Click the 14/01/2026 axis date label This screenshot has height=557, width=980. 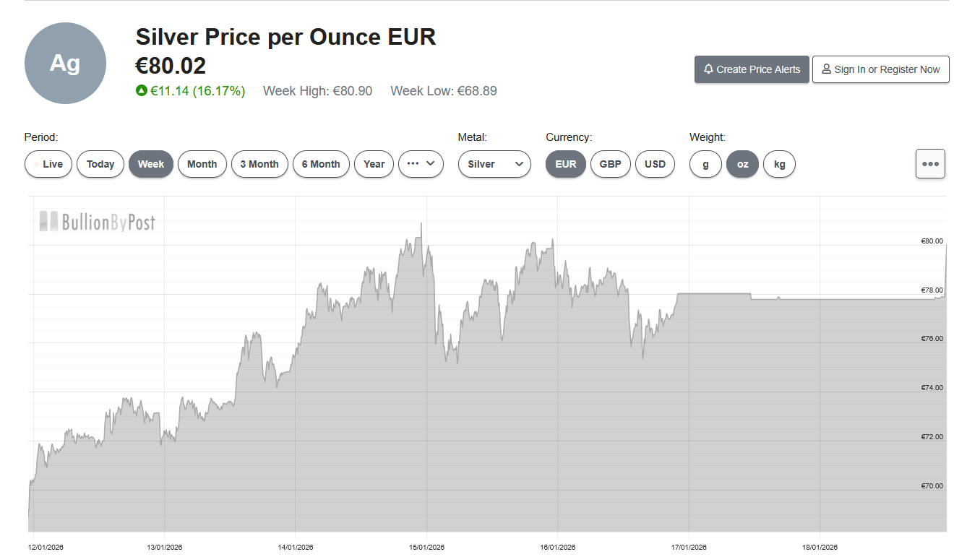point(296,547)
